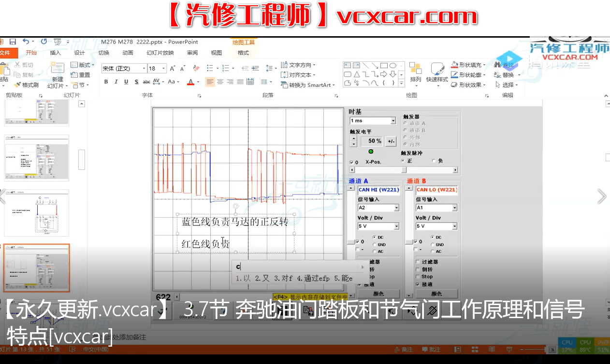Switch to the 插入 ribbon tab
Screen dimensions: 610x364
pyautogui.click(x=56, y=53)
